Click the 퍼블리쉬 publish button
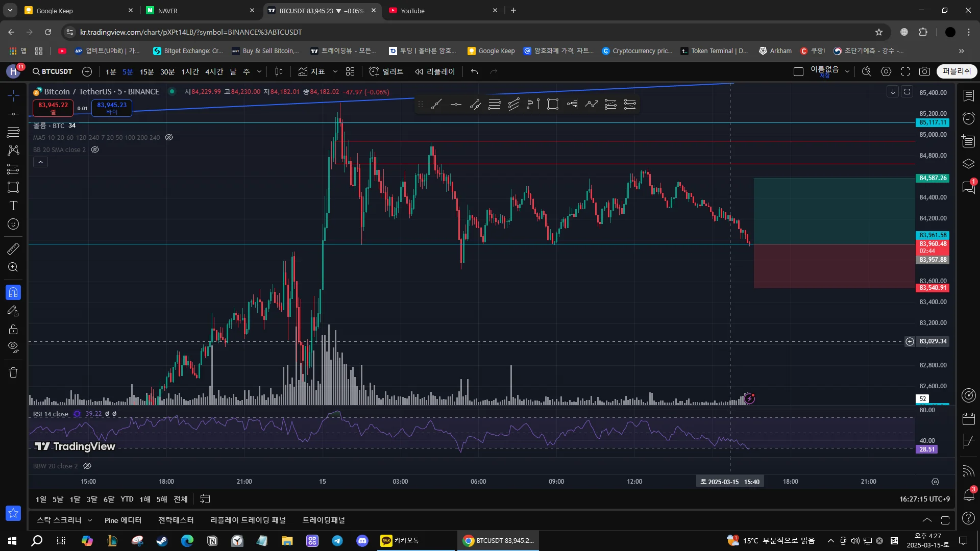 tap(957, 71)
